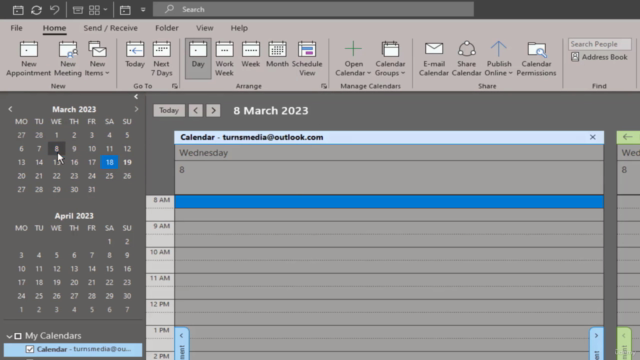
Task: Click the green overlay arrow on second calendar
Action: (628, 137)
